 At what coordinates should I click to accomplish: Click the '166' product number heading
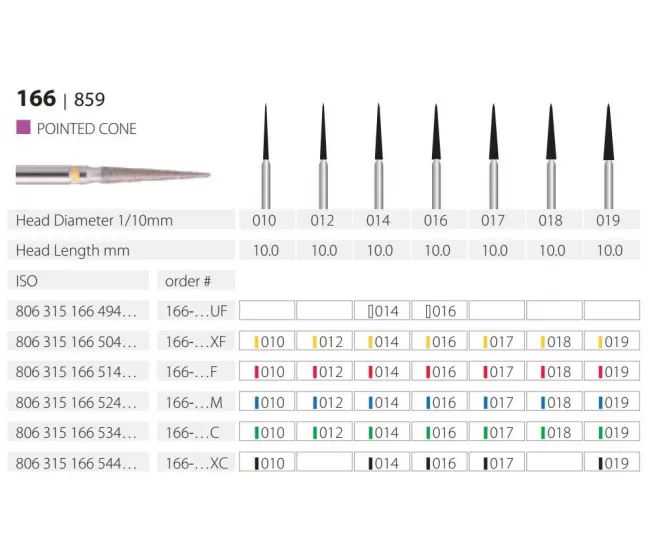(36, 98)
